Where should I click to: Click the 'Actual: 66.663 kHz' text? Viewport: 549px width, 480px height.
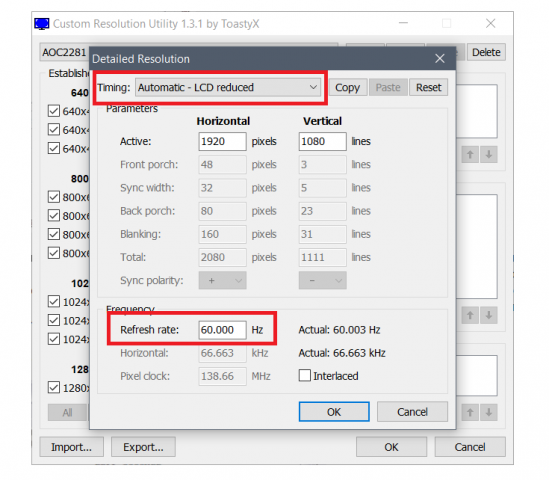pyautogui.click(x=342, y=353)
